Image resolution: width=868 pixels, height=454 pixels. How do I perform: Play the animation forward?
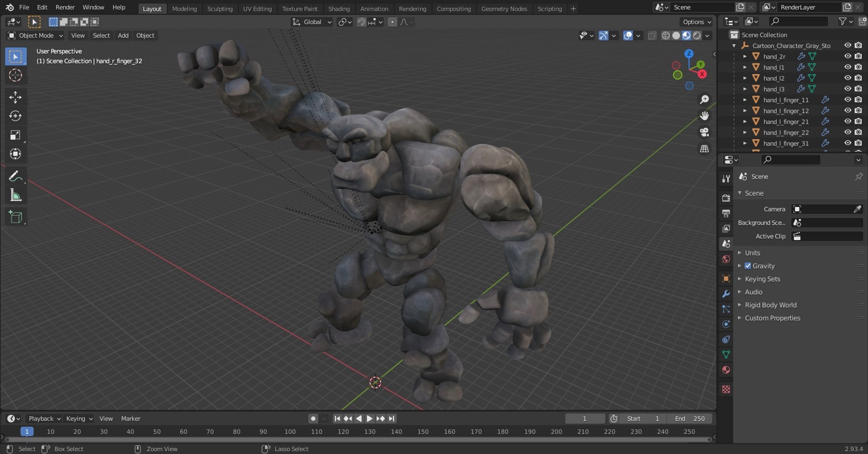(369, 419)
